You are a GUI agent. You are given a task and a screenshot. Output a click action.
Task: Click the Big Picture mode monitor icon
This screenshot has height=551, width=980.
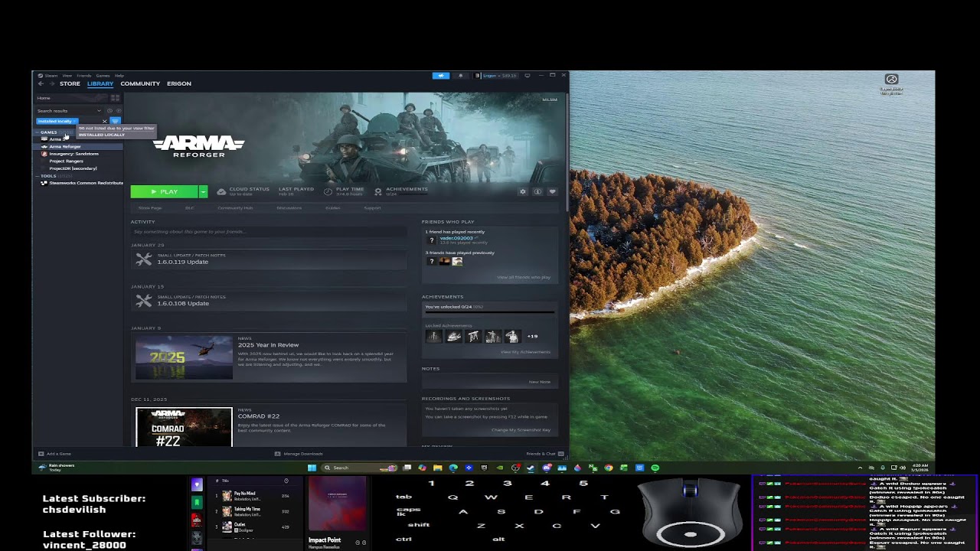[x=527, y=76]
